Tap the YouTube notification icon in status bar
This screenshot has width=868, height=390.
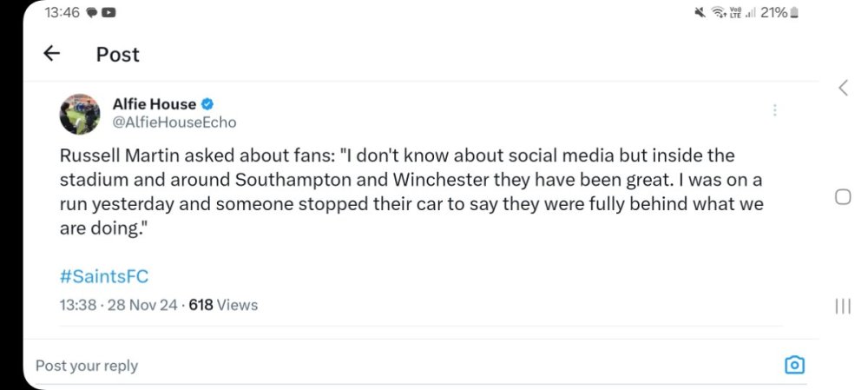coord(108,13)
